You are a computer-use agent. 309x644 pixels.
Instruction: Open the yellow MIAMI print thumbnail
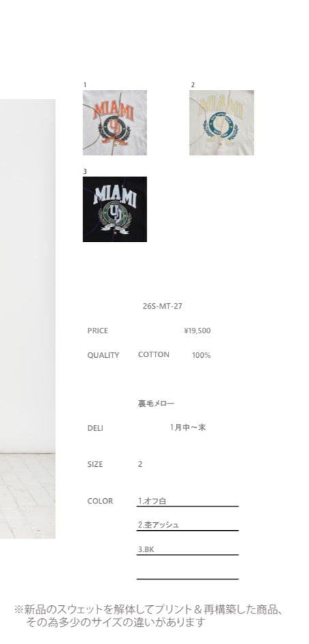pos(222,123)
